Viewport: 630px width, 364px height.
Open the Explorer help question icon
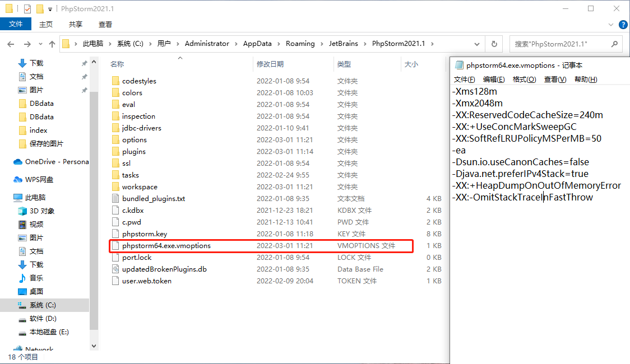623,25
